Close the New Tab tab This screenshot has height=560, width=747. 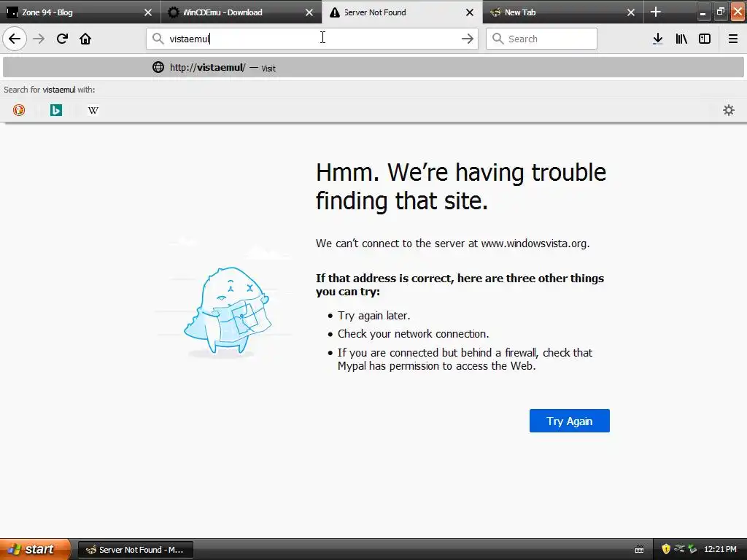point(631,12)
